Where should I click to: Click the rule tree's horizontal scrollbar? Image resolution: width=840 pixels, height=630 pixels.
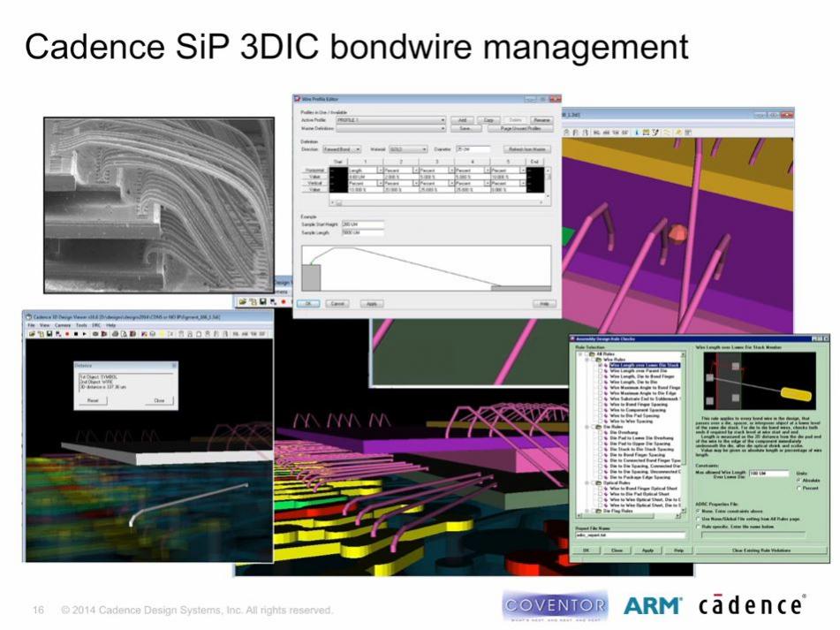pos(627,516)
